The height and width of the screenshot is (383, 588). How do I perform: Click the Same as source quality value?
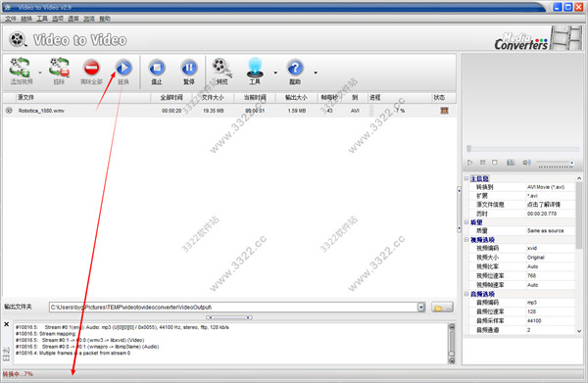(x=545, y=231)
